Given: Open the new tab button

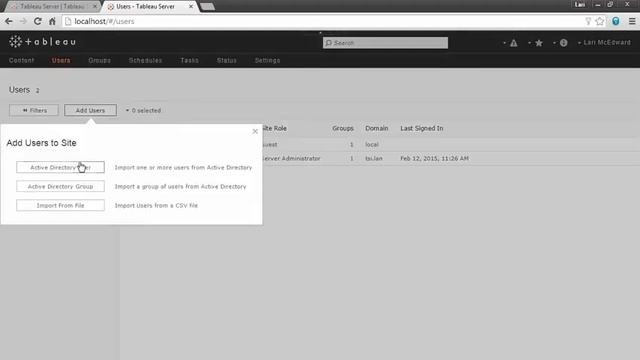Looking at the screenshot, I should [x=207, y=7].
